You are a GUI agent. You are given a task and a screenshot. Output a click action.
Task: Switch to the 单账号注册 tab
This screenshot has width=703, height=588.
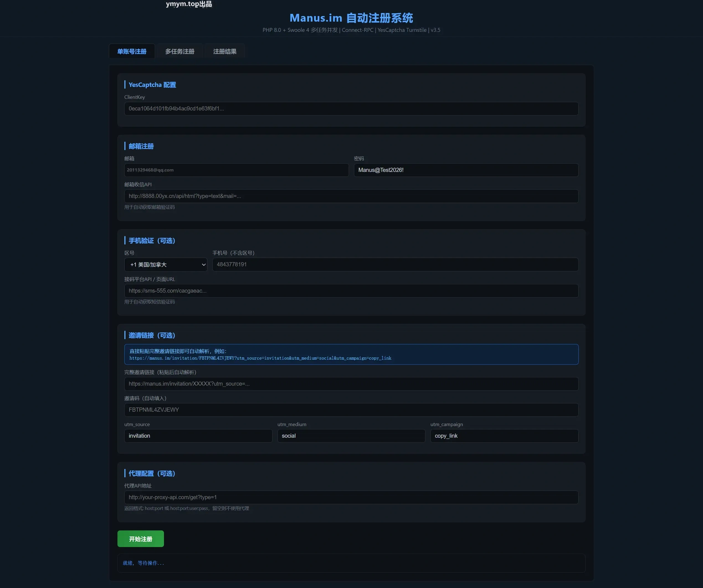(132, 51)
